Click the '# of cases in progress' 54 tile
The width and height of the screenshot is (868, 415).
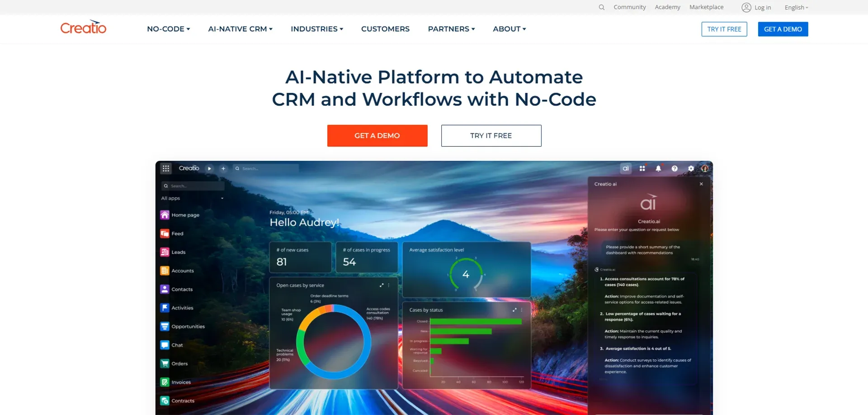[x=367, y=257]
